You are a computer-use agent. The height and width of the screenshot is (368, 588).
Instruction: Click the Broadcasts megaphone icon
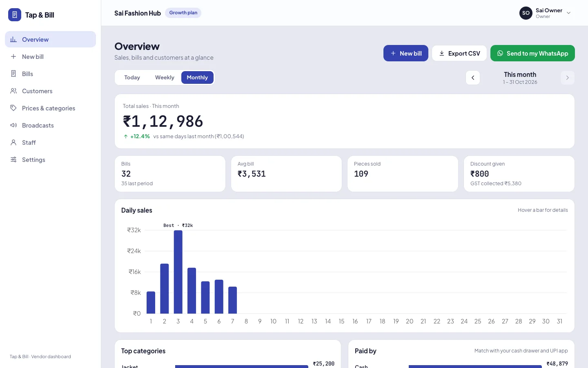pyautogui.click(x=13, y=125)
